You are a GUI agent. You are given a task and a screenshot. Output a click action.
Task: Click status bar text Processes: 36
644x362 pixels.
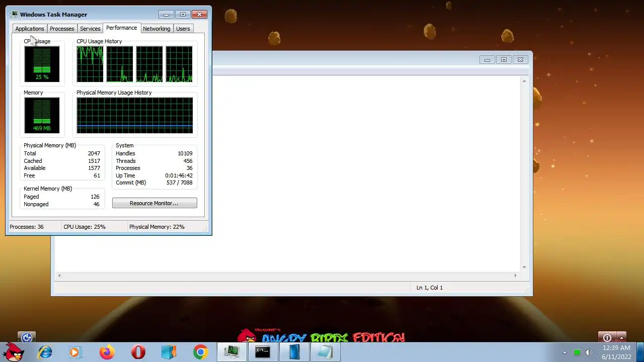tap(27, 227)
